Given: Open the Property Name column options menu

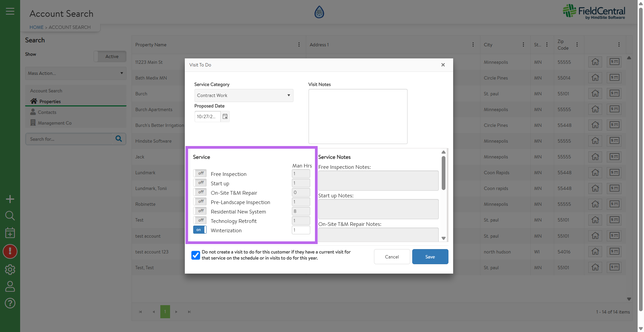Looking at the screenshot, I should (x=299, y=45).
